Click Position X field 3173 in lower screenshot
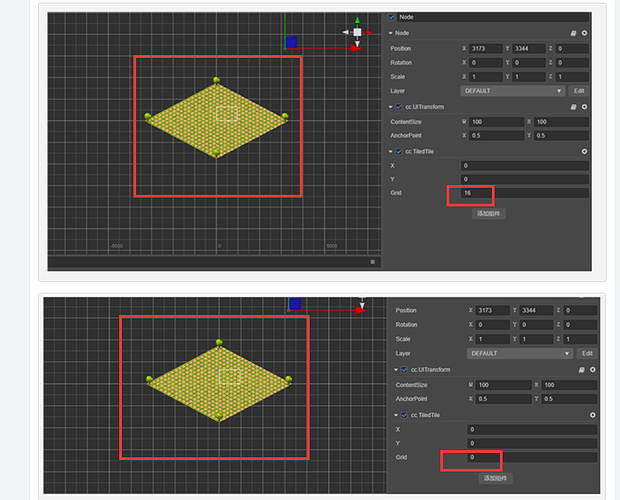The height and width of the screenshot is (500, 620). 492,311
